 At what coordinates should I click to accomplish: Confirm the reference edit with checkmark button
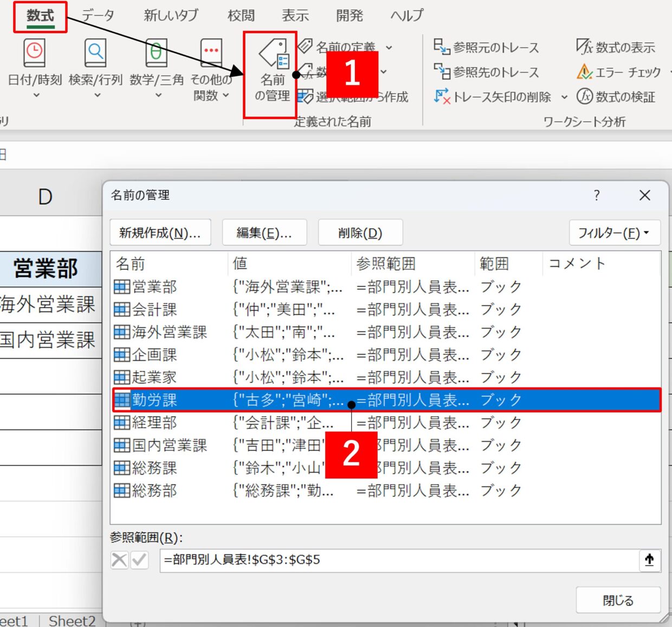pos(139,560)
